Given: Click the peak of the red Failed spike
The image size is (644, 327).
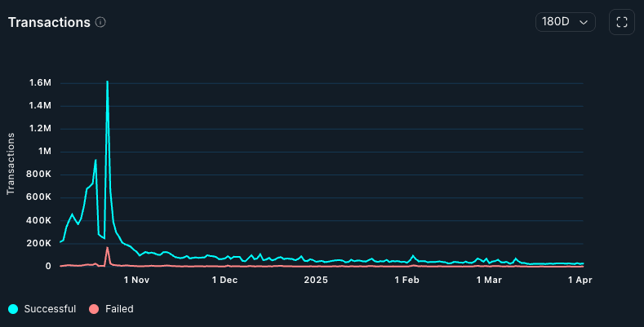Looking at the screenshot, I should 107,248.
